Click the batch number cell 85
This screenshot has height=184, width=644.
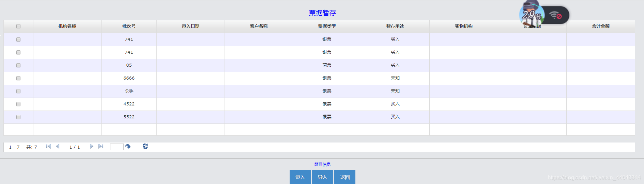[129, 65]
